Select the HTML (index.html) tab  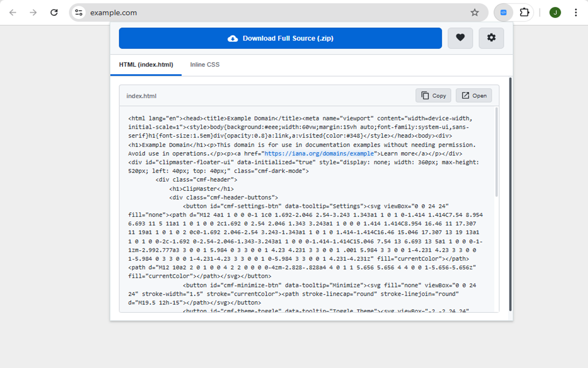pyautogui.click(x=146, y=65)
